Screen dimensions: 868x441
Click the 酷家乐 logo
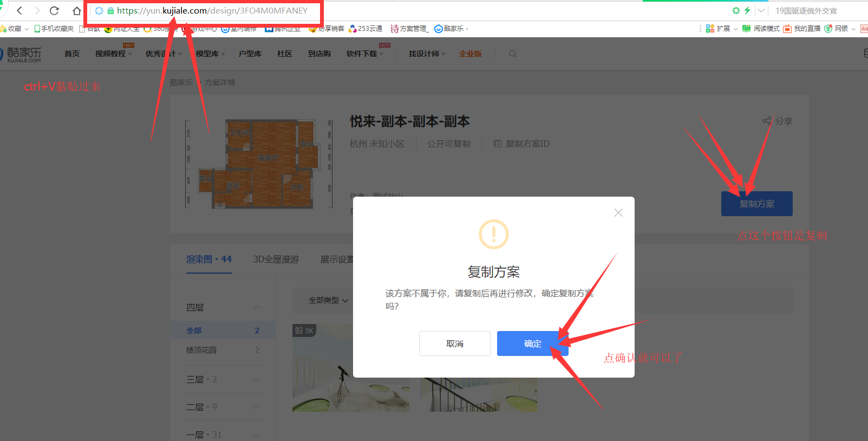click(22, 54)
